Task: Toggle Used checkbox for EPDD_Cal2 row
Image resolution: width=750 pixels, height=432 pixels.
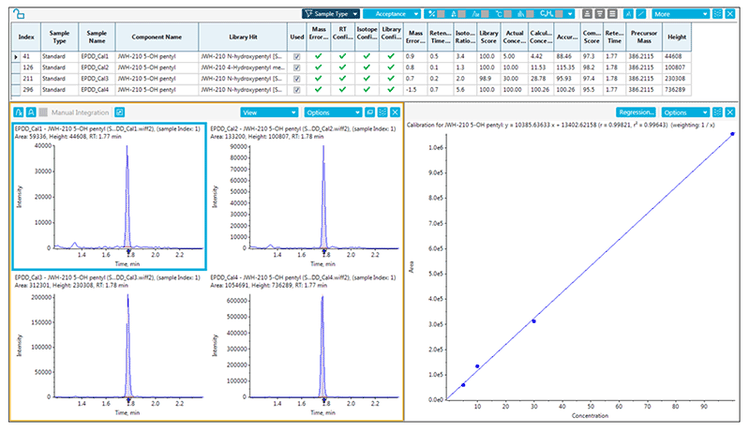Action: coord(296,68)
